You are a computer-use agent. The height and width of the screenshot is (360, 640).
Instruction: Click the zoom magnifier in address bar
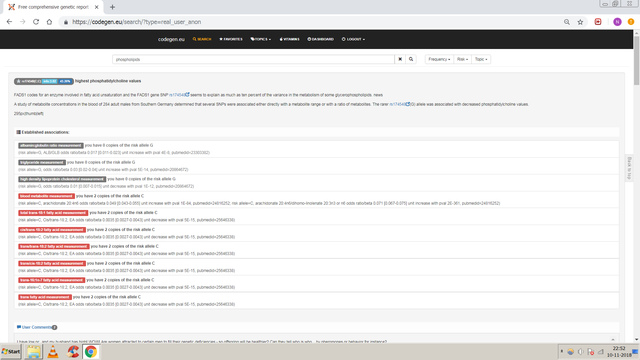pyautogui.click(x=567, y=22)
